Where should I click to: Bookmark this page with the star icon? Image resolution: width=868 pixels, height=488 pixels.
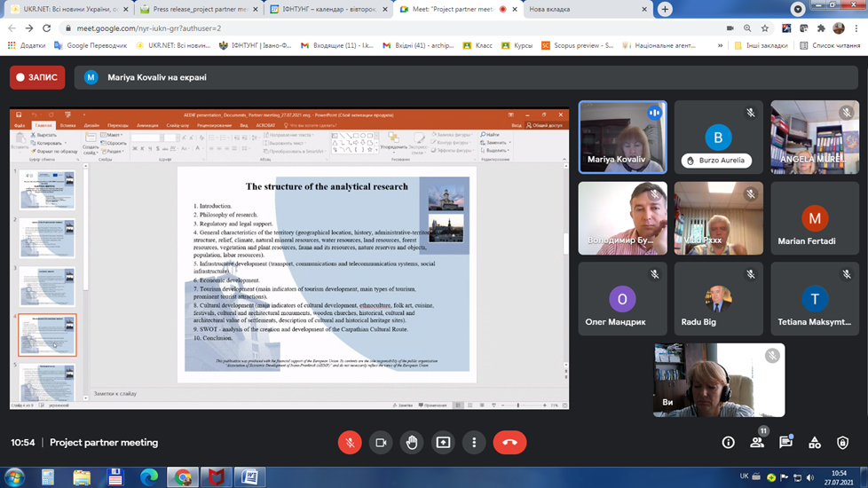click(765, 28)
